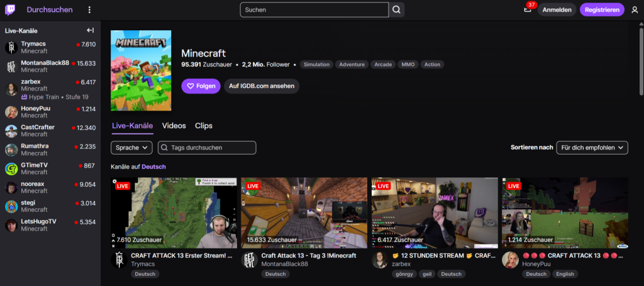Open Durchsuchen in top navigation
Viewport: 644px width, 286px height.
tap(50, 10)
